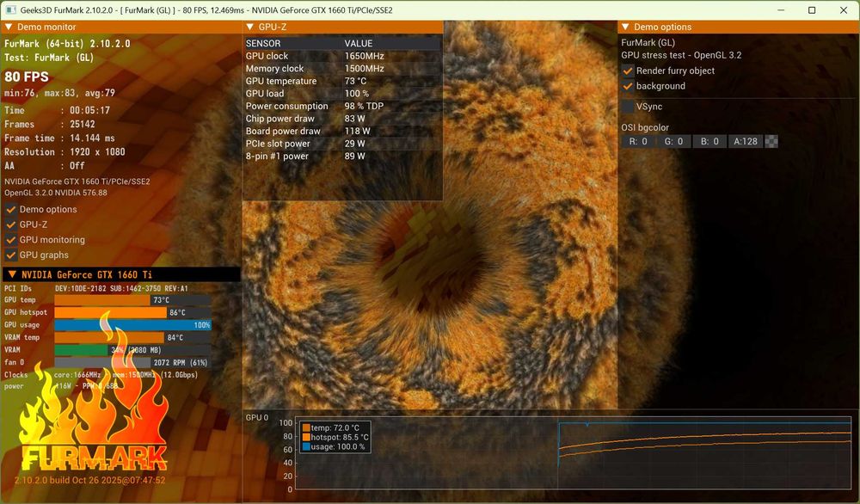Viewport: 860px width, 504px height.
Task: Click the GPU load 100 % row
Action: pyautogui.click(x=343, y=94)
